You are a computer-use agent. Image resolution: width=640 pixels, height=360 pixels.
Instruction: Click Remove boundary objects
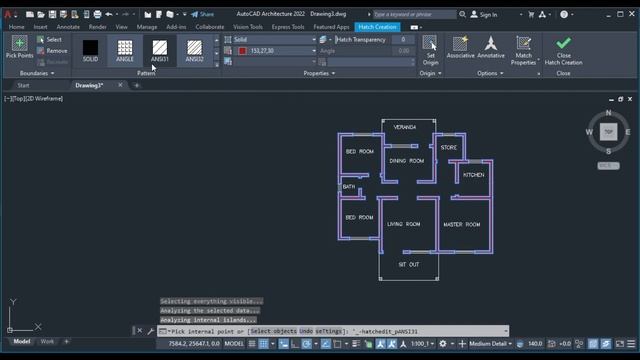(52, 51)
